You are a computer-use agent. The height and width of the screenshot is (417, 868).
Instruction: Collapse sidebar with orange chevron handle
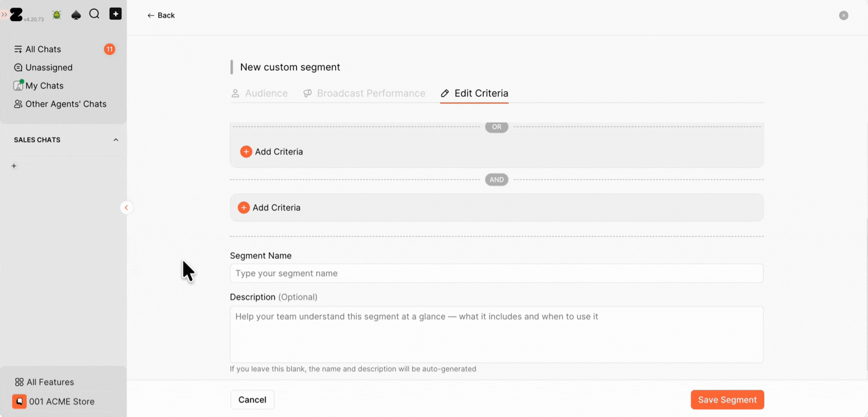(x=126, y=208)
